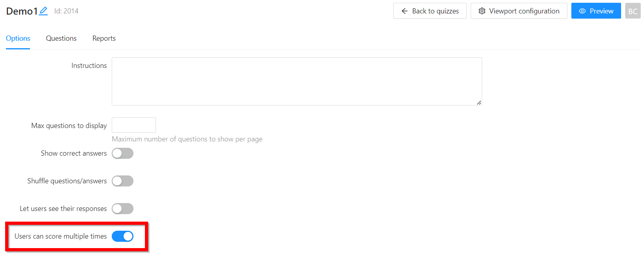644x256 pixels.
Task: Switch to the Questions tab
Action: click(x=61, y=38)
